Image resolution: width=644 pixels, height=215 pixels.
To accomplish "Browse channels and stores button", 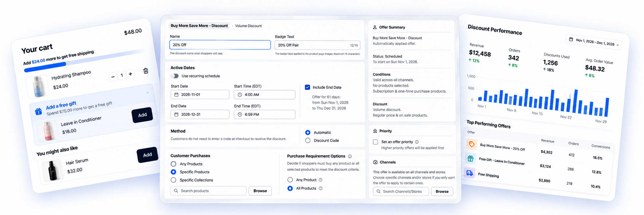I will (x=442, y=192).
